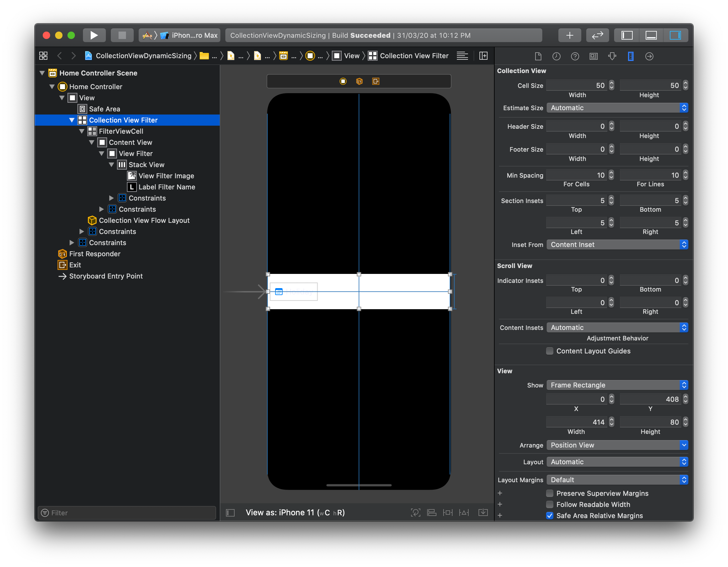Open Resolve Auto Layout Issues menu
The image size is (728, 567).
464,513
